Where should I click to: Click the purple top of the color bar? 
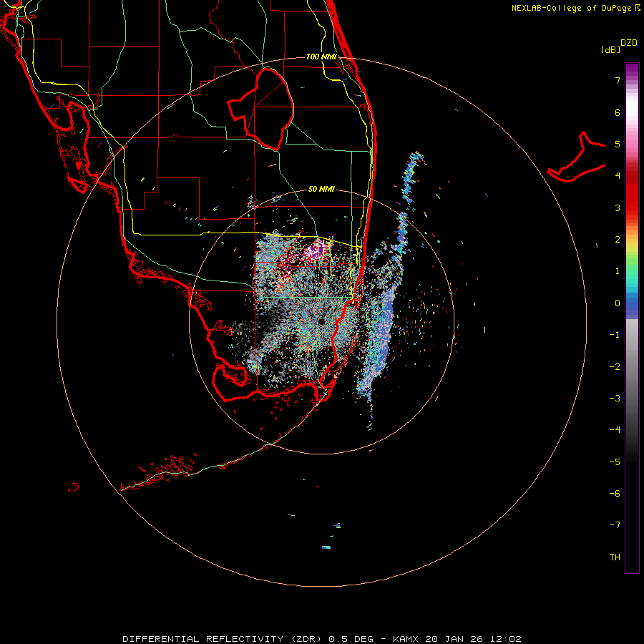coord(632,71)
